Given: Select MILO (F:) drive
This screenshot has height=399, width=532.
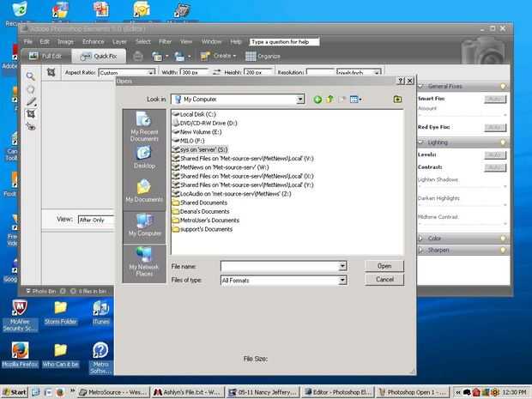Looking at the screenshot, I should [189, 141].
